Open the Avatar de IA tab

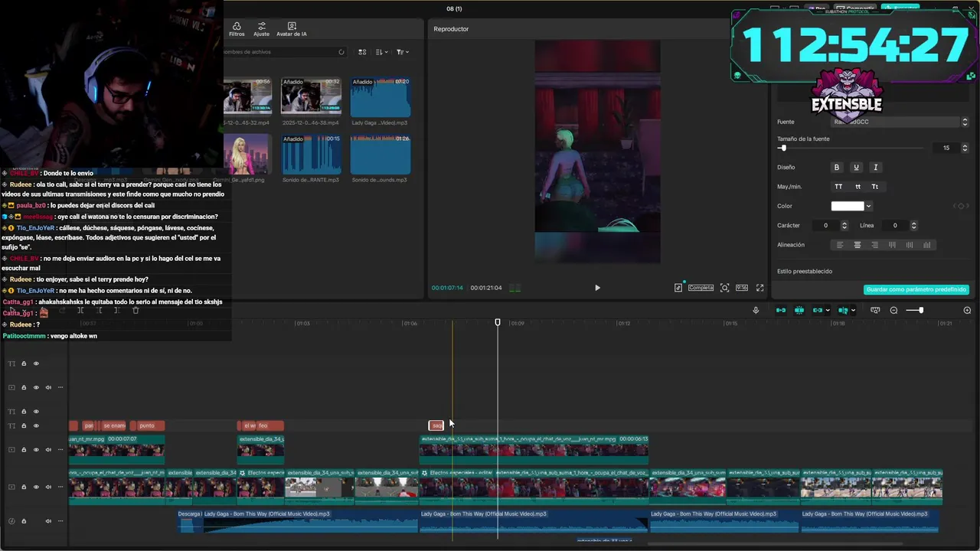point(292,29)
